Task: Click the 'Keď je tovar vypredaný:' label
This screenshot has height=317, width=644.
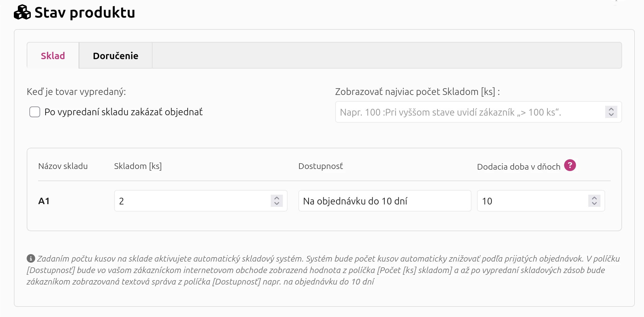Action: point(76,92)
